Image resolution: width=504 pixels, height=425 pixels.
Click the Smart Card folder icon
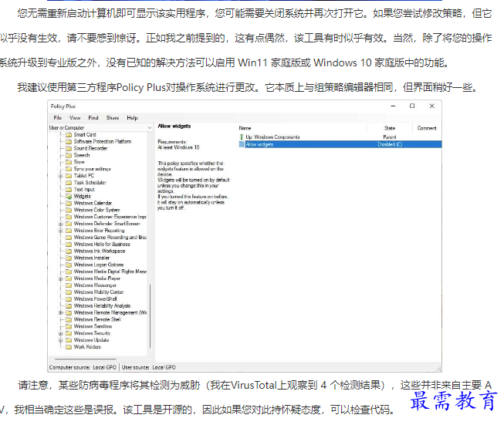(69, 135)
